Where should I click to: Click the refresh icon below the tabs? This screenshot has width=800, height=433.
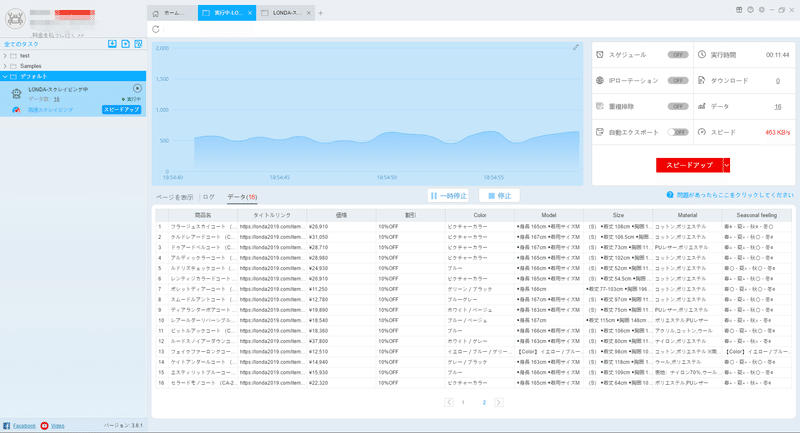[156, 29]
